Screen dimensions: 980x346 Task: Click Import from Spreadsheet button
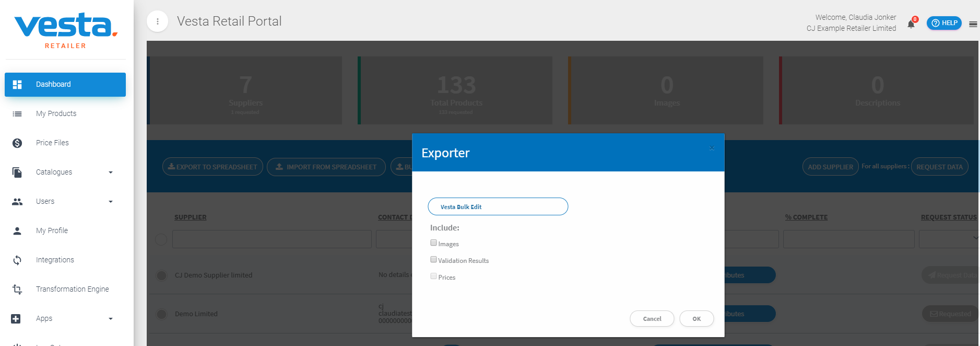[x=326, y=167]
